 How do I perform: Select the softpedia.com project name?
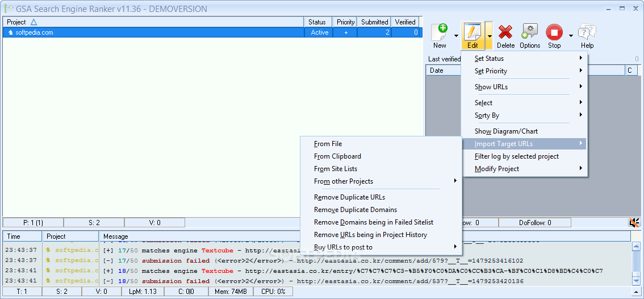coord(34,32)
